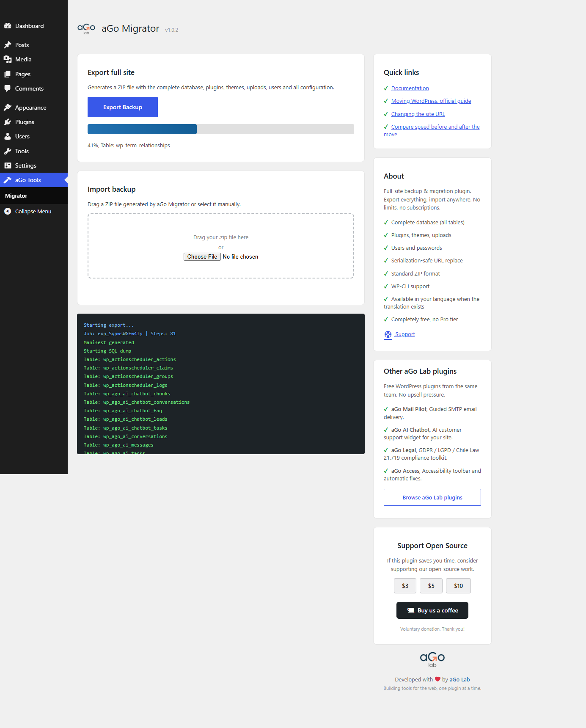
Task: Select the $5 donation amount
Action: tap(431, 586)
